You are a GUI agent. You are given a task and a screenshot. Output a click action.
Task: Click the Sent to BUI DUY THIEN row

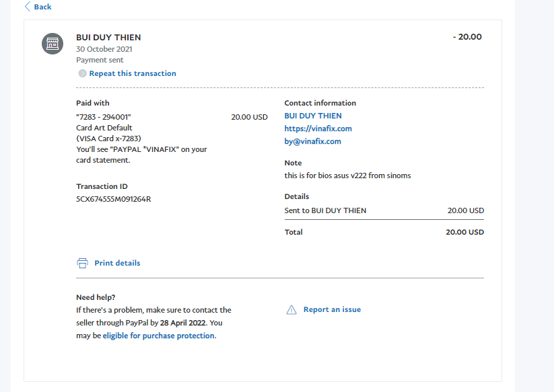click(325, 210)
